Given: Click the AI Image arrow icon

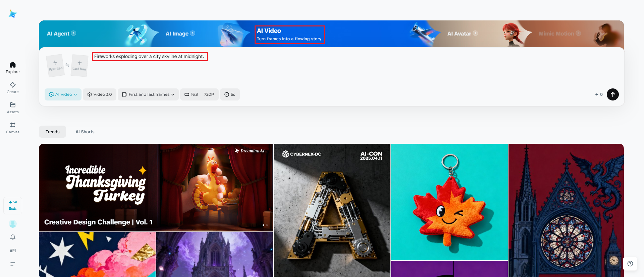Looking at the screenshot, I should point(193,33).
